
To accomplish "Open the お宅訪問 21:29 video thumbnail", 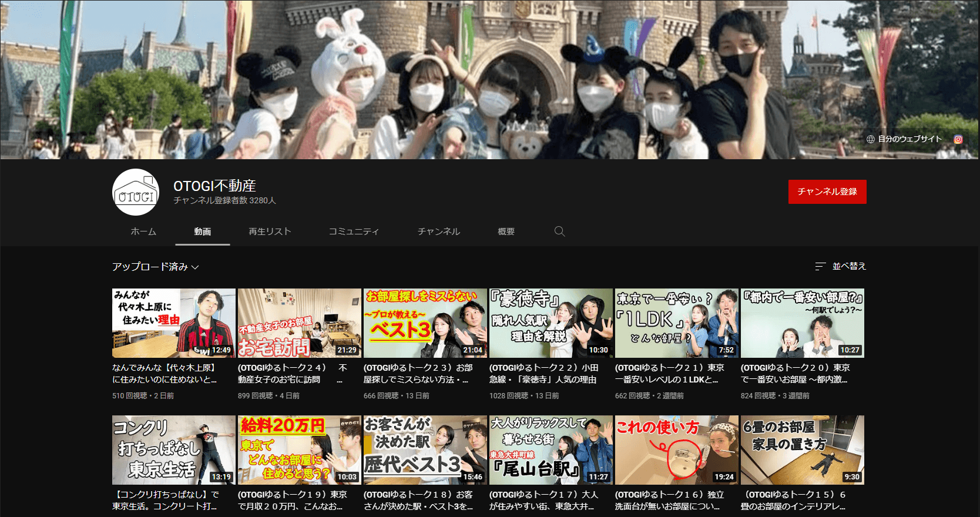I will point(300,323).
